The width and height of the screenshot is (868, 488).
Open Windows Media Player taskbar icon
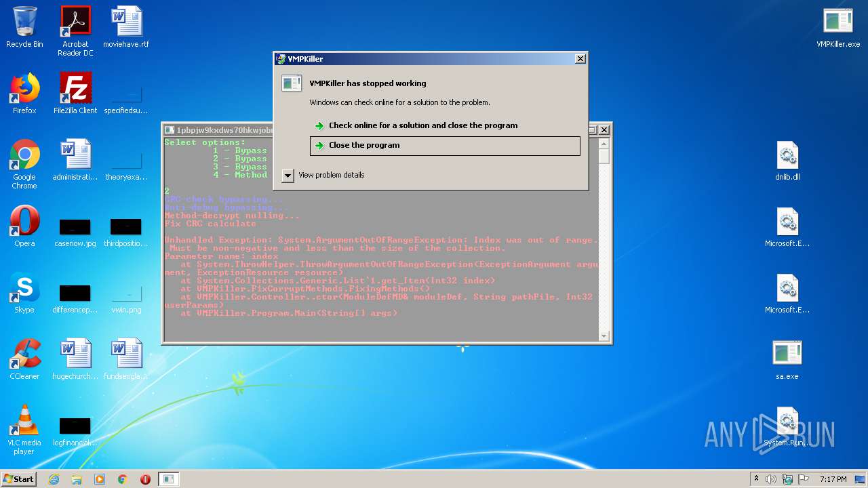[100, 479]
